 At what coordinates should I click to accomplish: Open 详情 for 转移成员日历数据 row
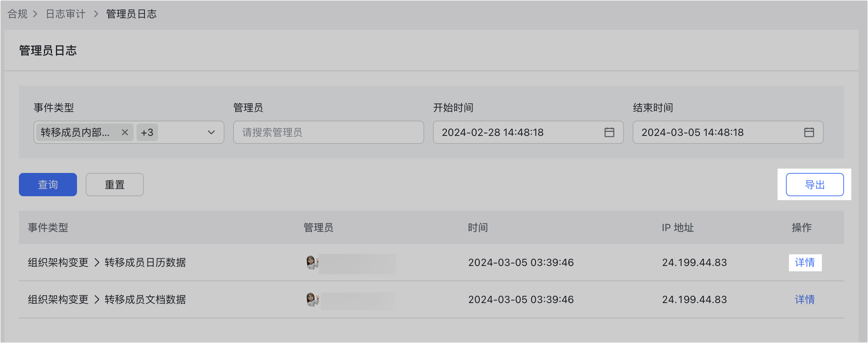[x=805, y=262]
